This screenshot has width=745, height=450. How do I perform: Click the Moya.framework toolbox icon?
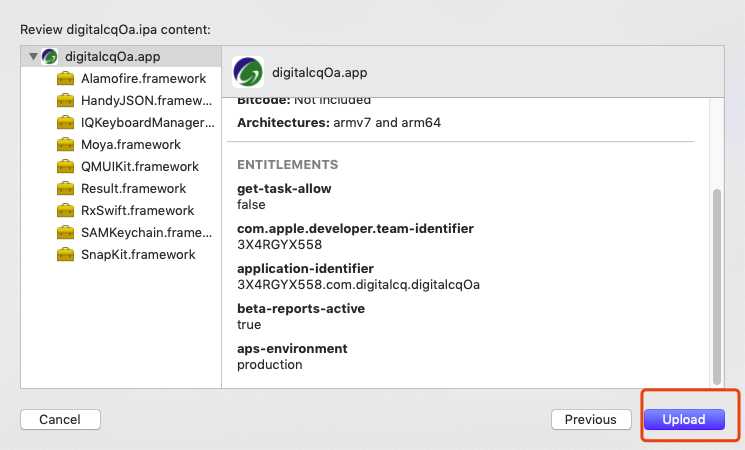pos(66,144)
